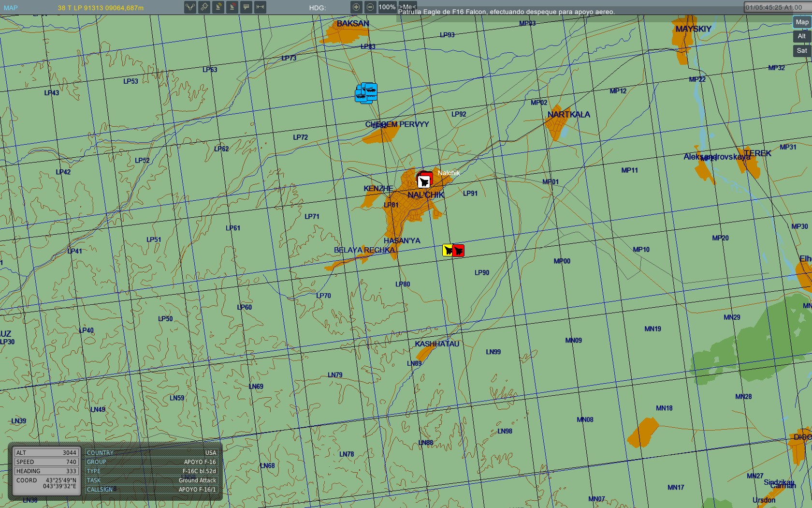Viewport: 812px width, 508px height.
Task: Click the LP90 grid square label
Action: 482,273
